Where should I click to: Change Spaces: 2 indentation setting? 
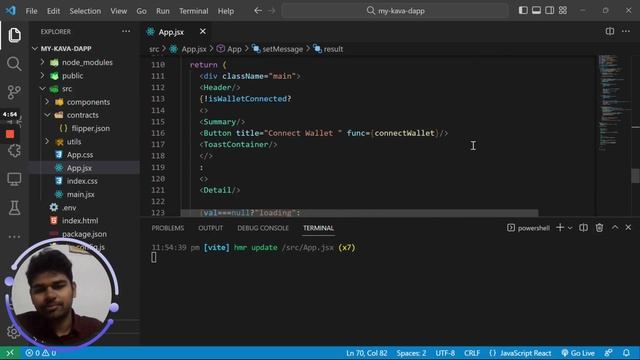(x=411, y=353)
